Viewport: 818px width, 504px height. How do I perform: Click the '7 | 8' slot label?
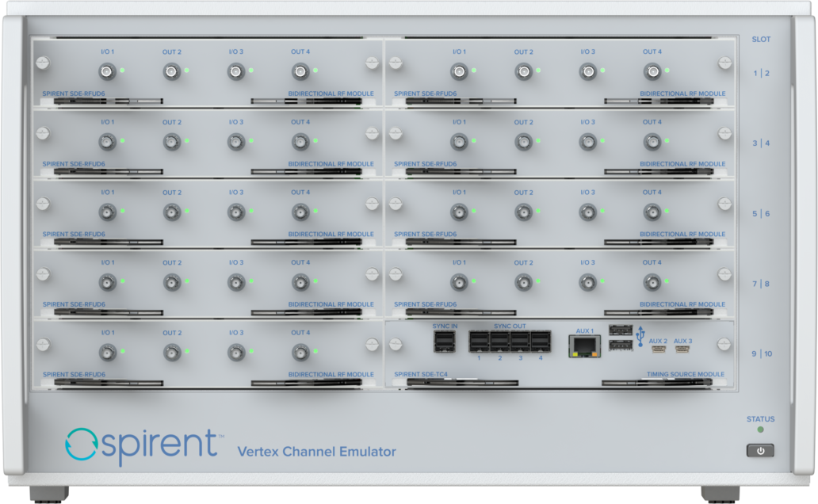(761, 284)
